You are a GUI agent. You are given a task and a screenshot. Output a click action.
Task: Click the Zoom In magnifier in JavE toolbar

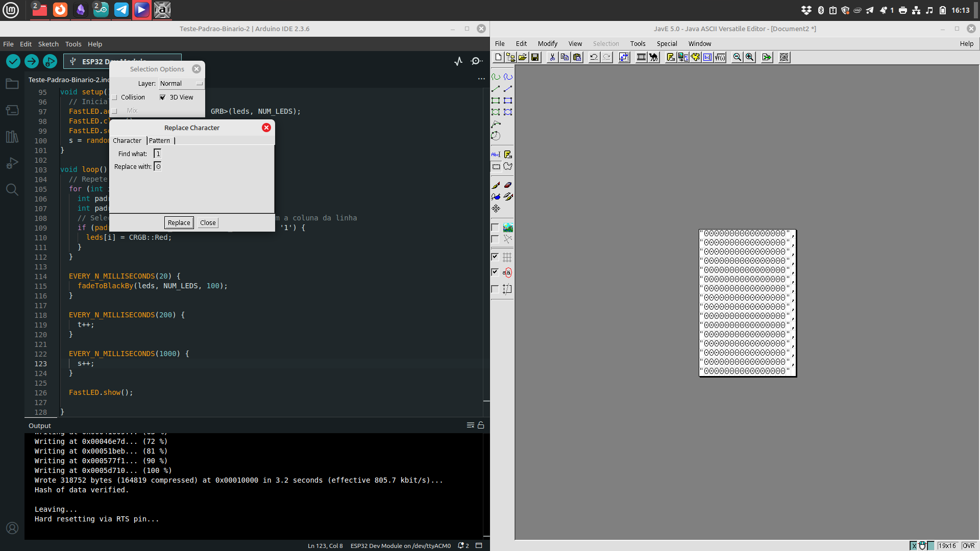(749, 57)
